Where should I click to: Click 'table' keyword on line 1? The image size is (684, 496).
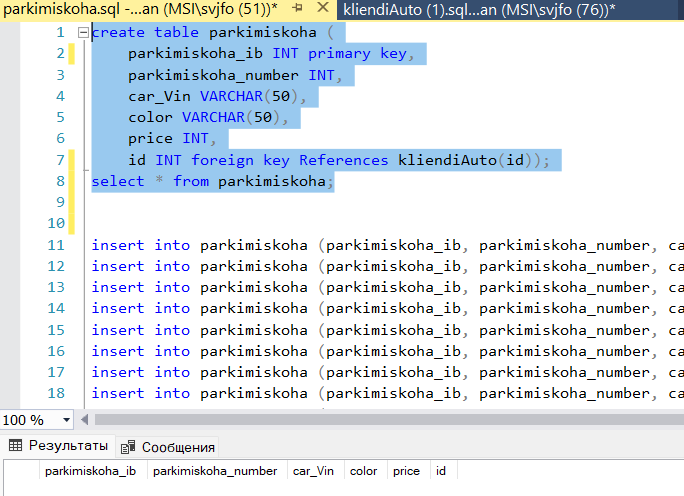tap(176, 32)
